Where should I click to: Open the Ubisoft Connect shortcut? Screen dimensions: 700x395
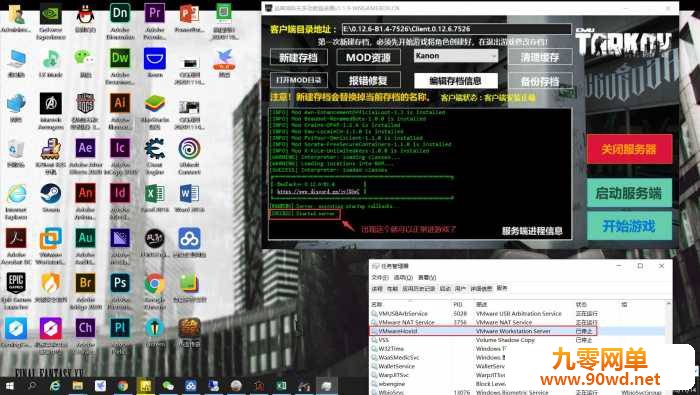click(x=189, y=153)
